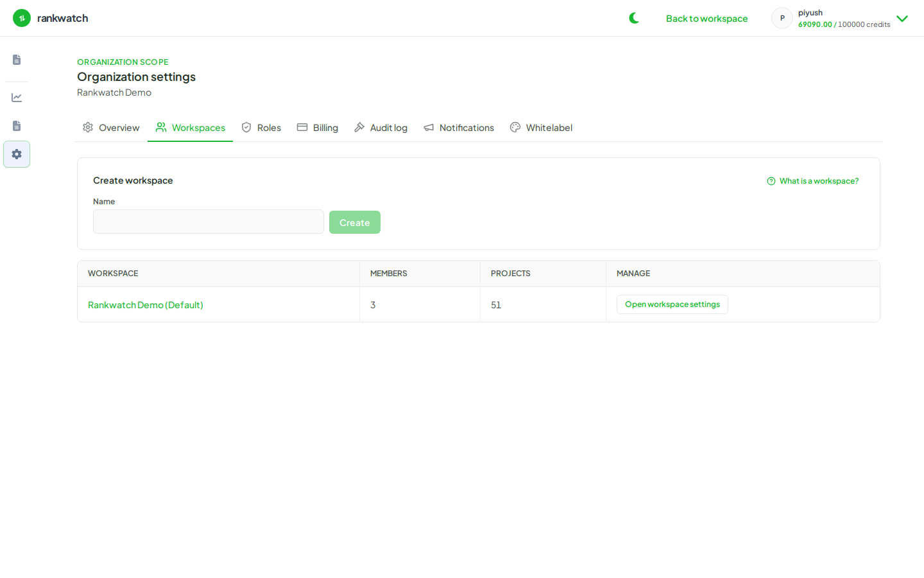The image size is (924, 578).
Task: Click the '69090.00 / 100000 credits' text
Action: pyautogui.click(x=844, y=24)
